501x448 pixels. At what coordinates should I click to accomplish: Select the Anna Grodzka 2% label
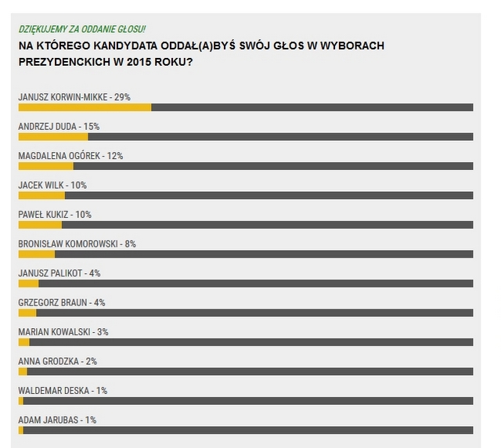click(57, 361)
